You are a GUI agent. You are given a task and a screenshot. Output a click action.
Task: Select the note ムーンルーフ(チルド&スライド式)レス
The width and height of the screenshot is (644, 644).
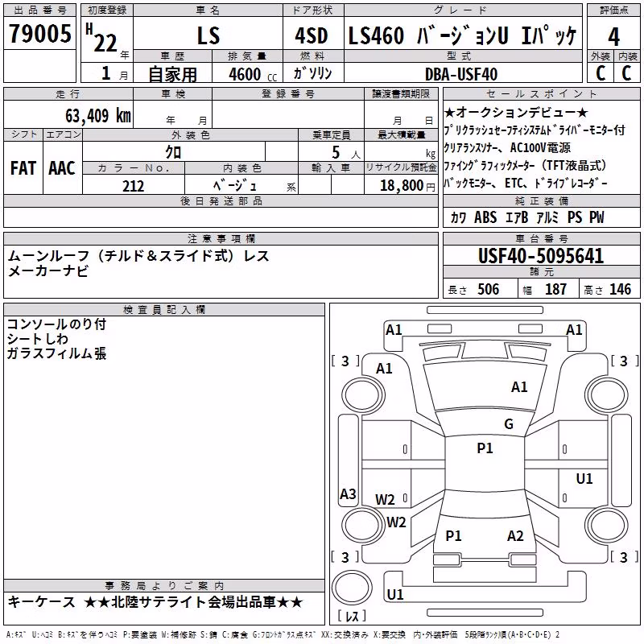[x=138, y=256]
